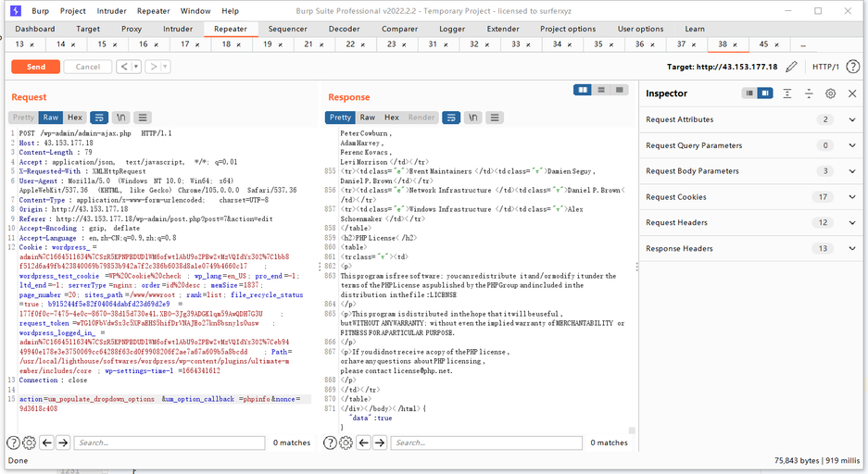Open Inspector settings gear

pyautogui.click(x=830, y=94)
